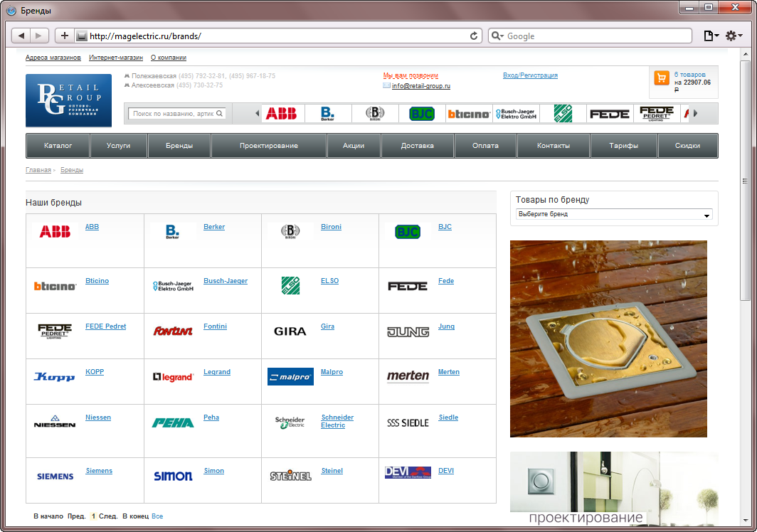Click the "Мы вам позвоним" callback link

(411, 75)
